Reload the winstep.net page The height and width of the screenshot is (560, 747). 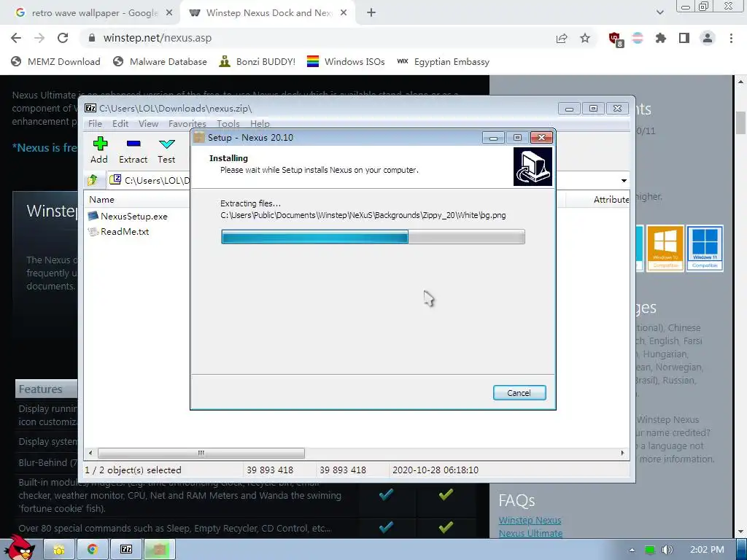pos(63,38)
